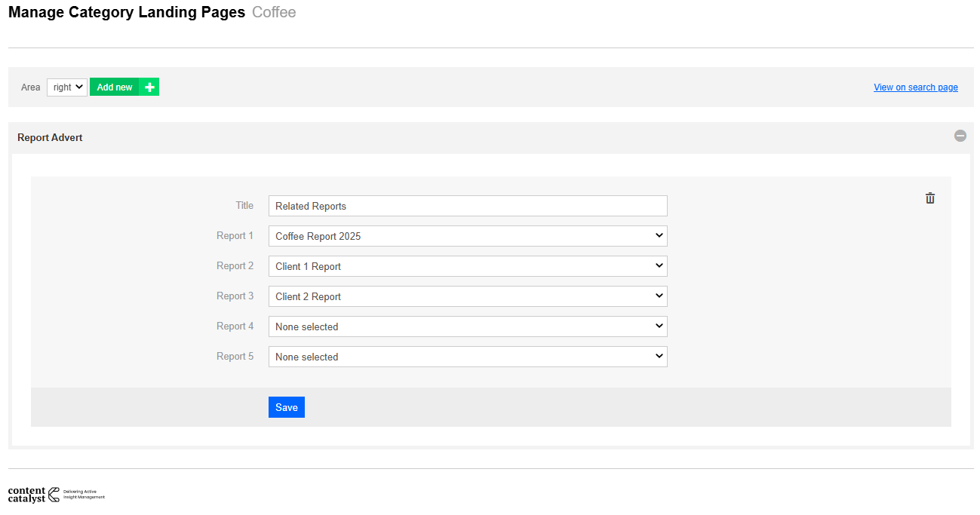Click the Manage Category Landing Pages heading
980x515 pixels.
click(x=126, y=12)
